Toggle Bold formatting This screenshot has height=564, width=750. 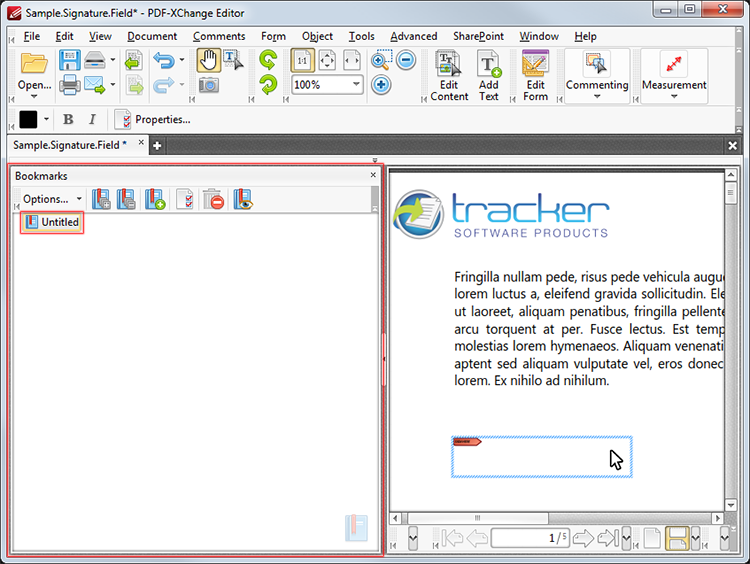[68, 119]
